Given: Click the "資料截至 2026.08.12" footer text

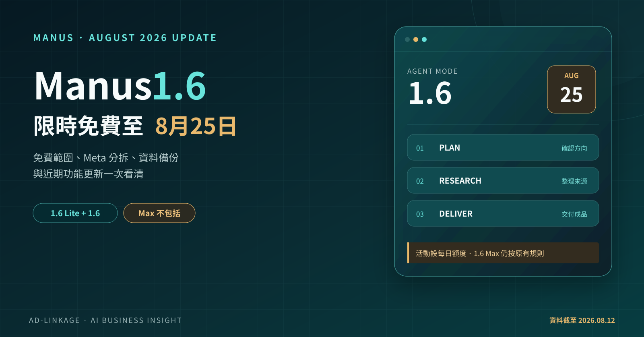Looking at the screenshot, I should (582, 320).
